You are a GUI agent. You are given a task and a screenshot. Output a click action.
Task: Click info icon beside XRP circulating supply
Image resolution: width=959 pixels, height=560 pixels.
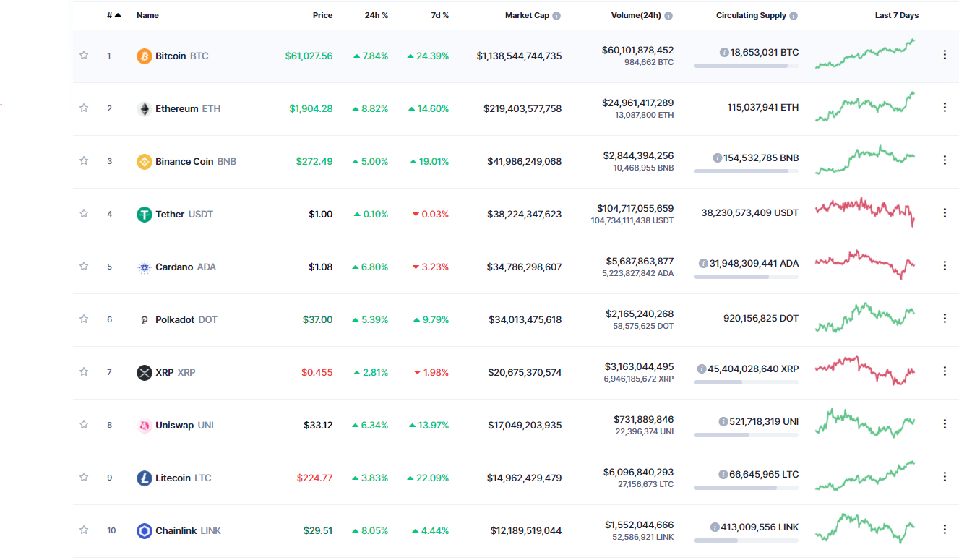pos(702,369)
